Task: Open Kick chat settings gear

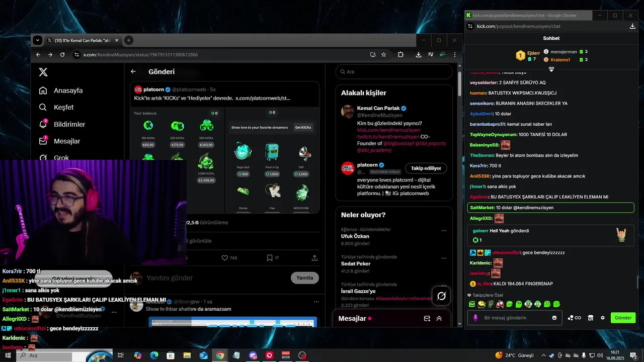Action: pos(603,318)
